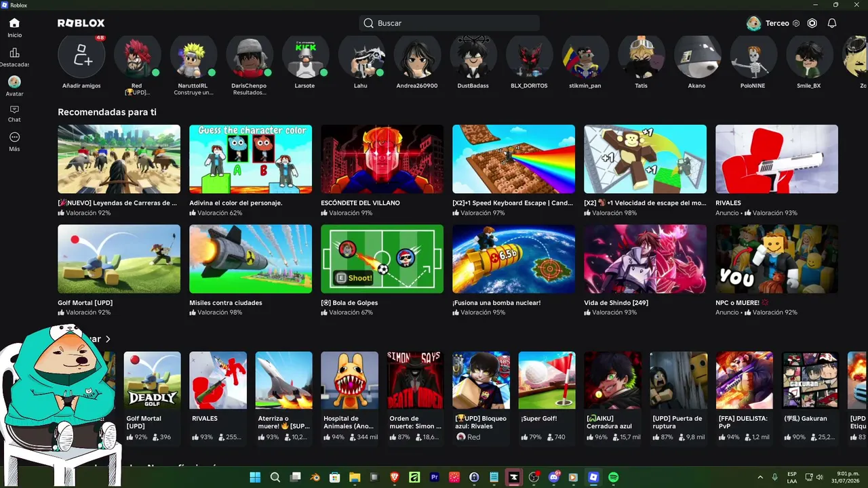Click the Buscar search field

[x=449, y=23]
